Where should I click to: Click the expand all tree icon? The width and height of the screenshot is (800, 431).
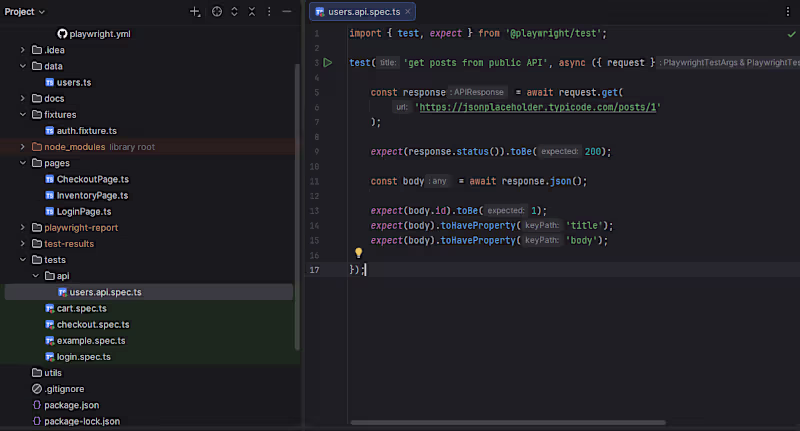234,12
